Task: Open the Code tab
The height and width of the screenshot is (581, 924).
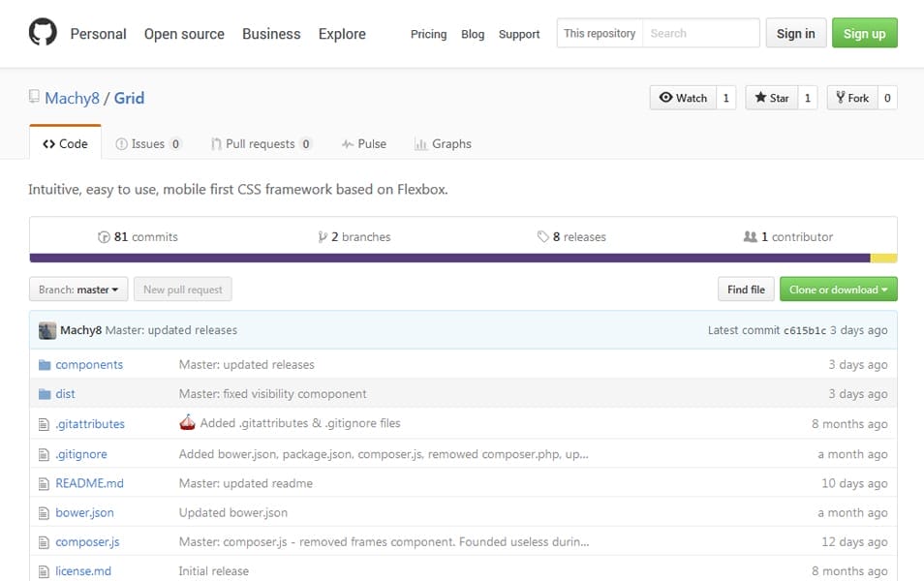Action: pos(66,143)
